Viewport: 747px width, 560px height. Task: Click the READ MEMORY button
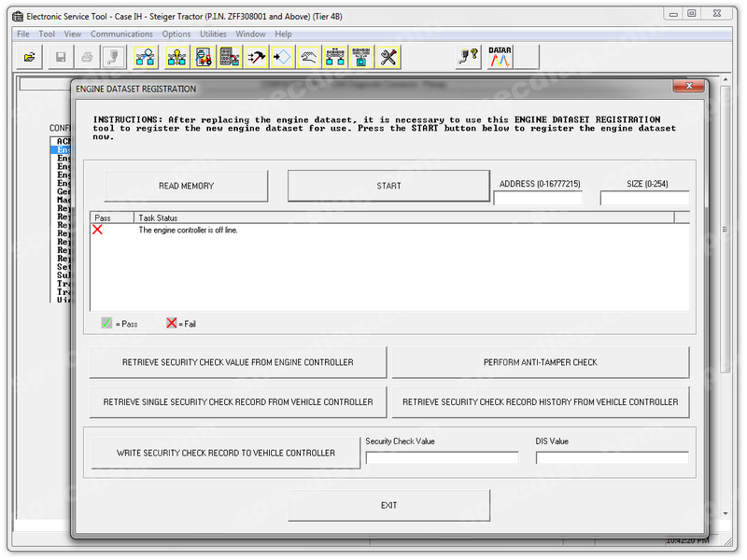click(x=186, y=186)
